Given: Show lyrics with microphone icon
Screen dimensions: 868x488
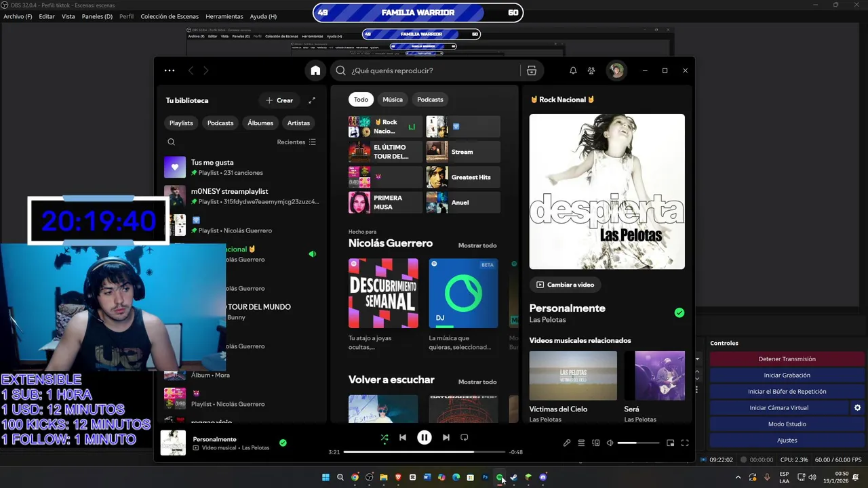Looking at the screenshot, I should click(x=567, y=443).
